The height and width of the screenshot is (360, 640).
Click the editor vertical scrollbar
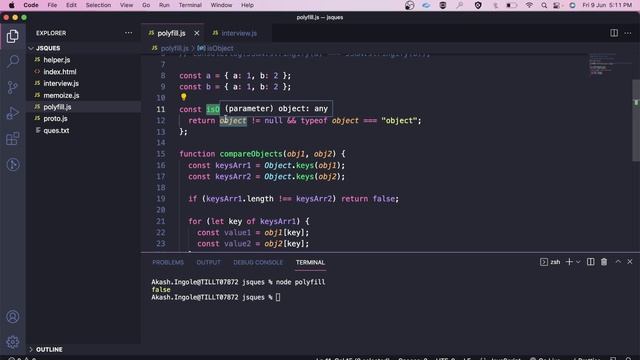pyautogui.click(x=636, y=120)
